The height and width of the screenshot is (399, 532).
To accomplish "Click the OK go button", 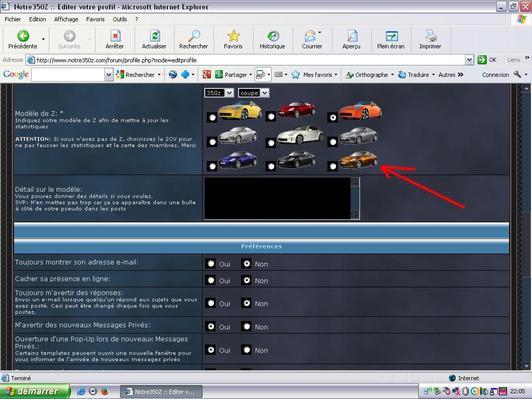I will click(x=487, y=60).
